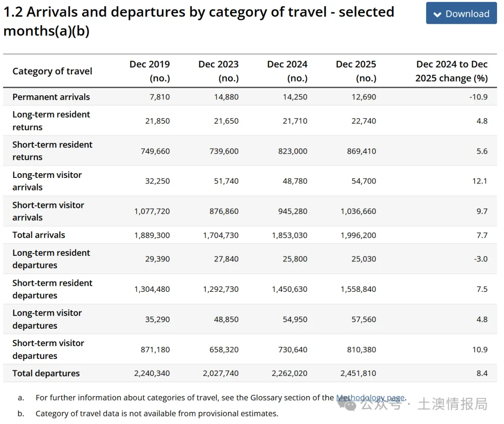Image resolution: width=504 pixels, height=424 pixels.
Task: Click the 'Category of travel' column header
Action: coord(52,71)
